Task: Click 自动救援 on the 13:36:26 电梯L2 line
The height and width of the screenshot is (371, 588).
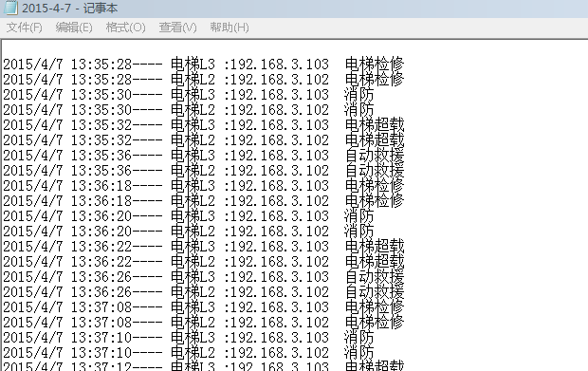Action: tap(375, 291)
